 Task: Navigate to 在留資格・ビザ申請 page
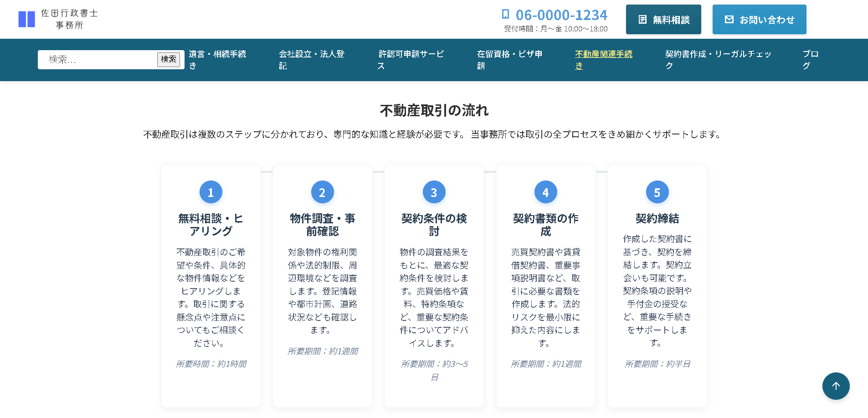tap(509, 60)
